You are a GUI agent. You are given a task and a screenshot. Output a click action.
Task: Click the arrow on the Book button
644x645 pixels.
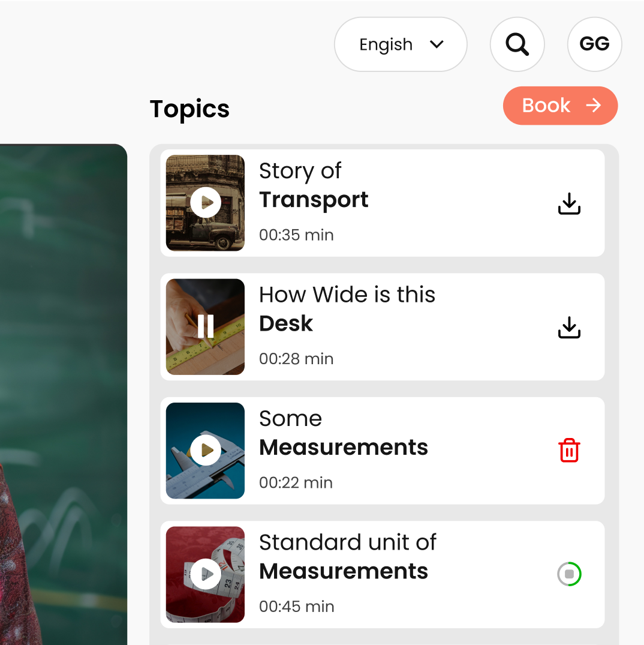593,106
